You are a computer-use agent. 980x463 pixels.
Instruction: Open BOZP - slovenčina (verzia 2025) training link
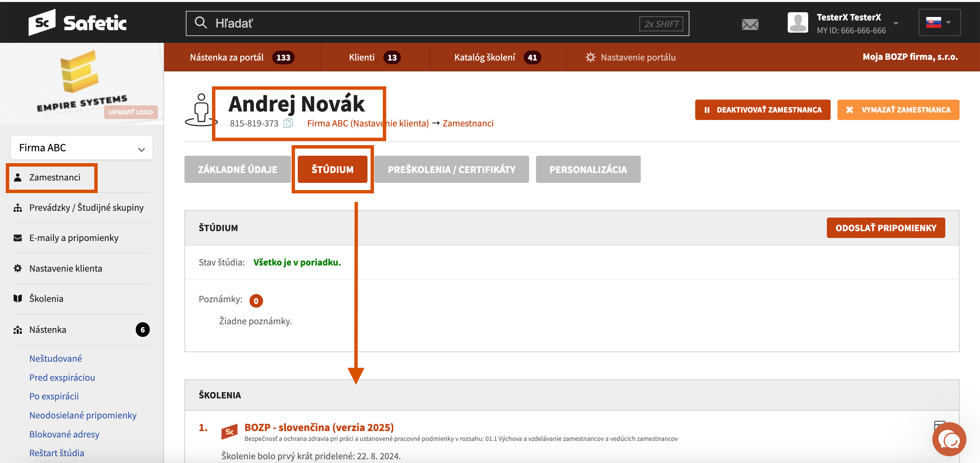point(319,427)
